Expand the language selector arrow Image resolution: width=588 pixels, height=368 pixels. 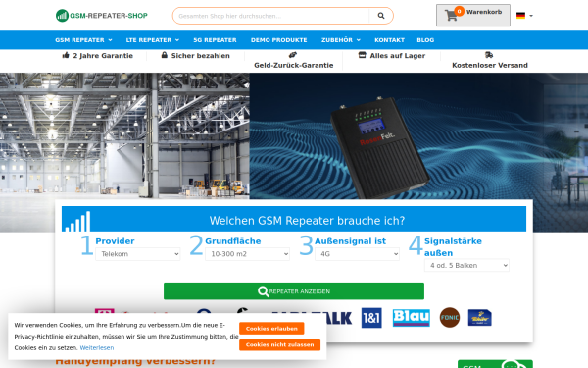[x=531, y=16]
